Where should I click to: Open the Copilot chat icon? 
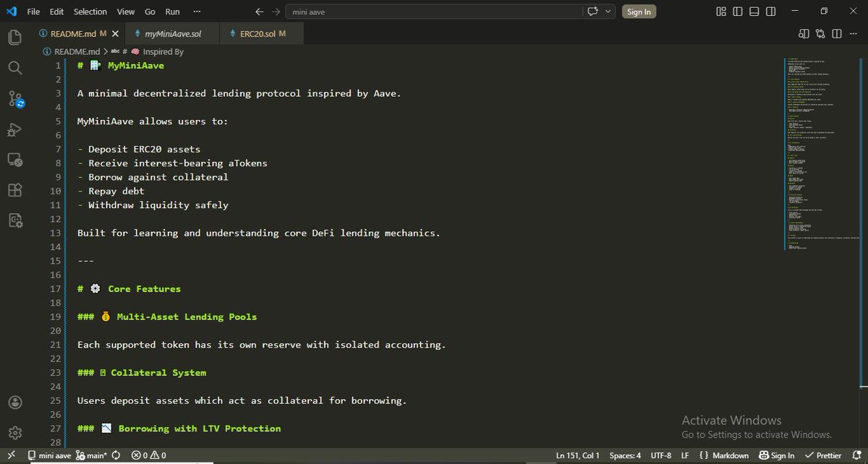(595, 12)
